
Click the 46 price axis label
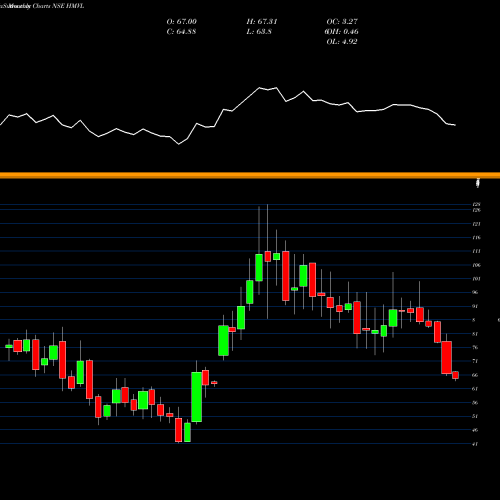pyautogui.click(x=476, y=430)
